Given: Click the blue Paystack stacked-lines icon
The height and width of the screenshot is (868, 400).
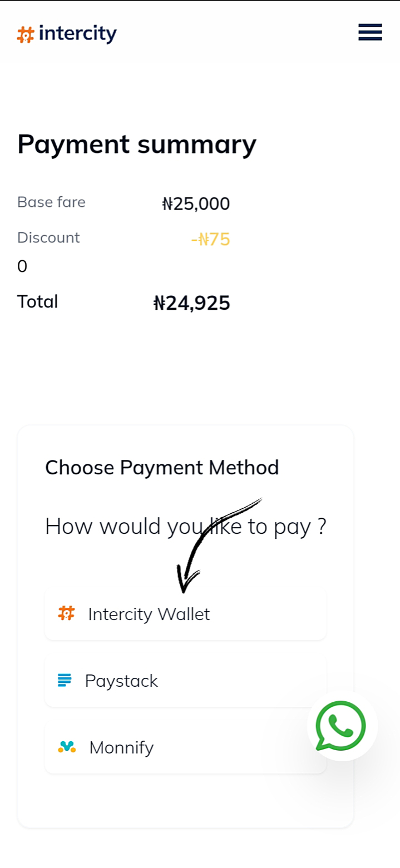Looking at the screenshot, I should 65,680.
